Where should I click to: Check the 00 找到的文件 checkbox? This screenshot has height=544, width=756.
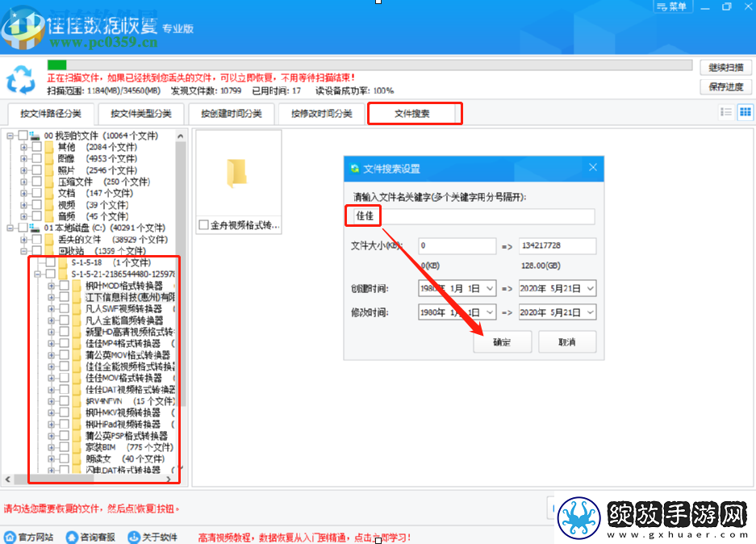click(x=23, y=135)
